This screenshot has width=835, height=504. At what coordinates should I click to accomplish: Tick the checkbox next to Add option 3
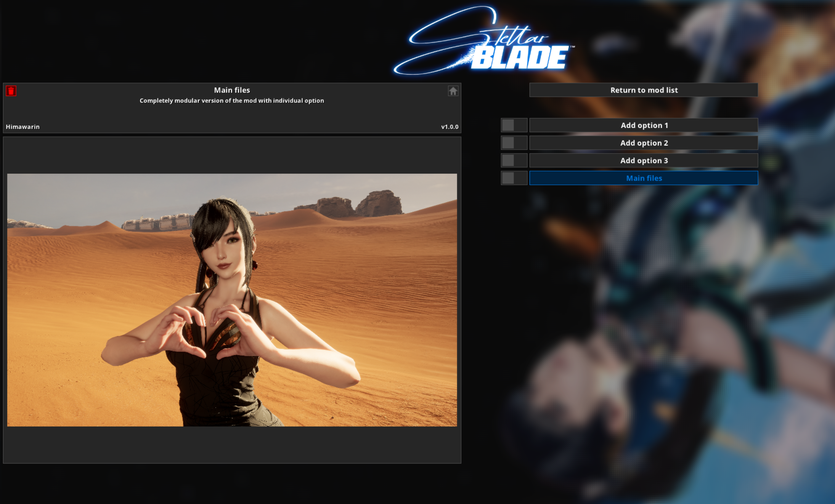pos(514,160)
